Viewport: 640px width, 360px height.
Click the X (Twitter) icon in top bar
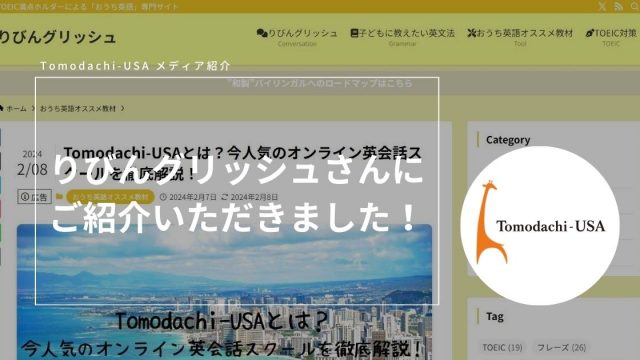[x=602, y=6]
